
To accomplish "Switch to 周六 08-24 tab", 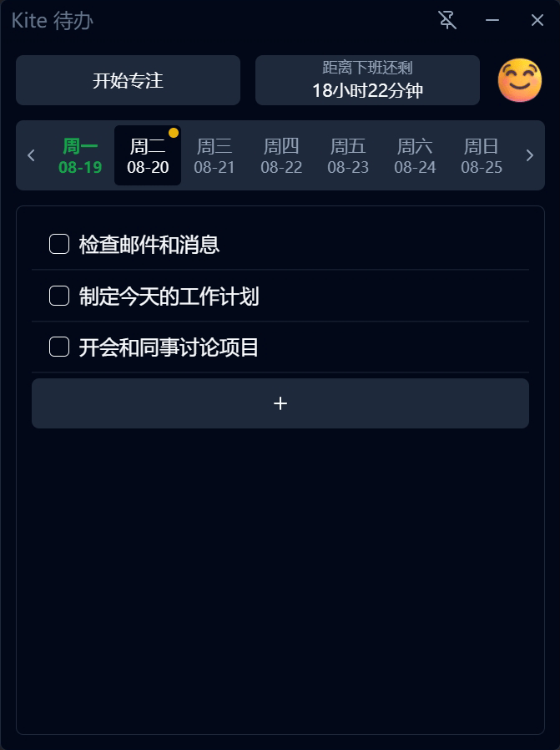I will click(415, 156).
